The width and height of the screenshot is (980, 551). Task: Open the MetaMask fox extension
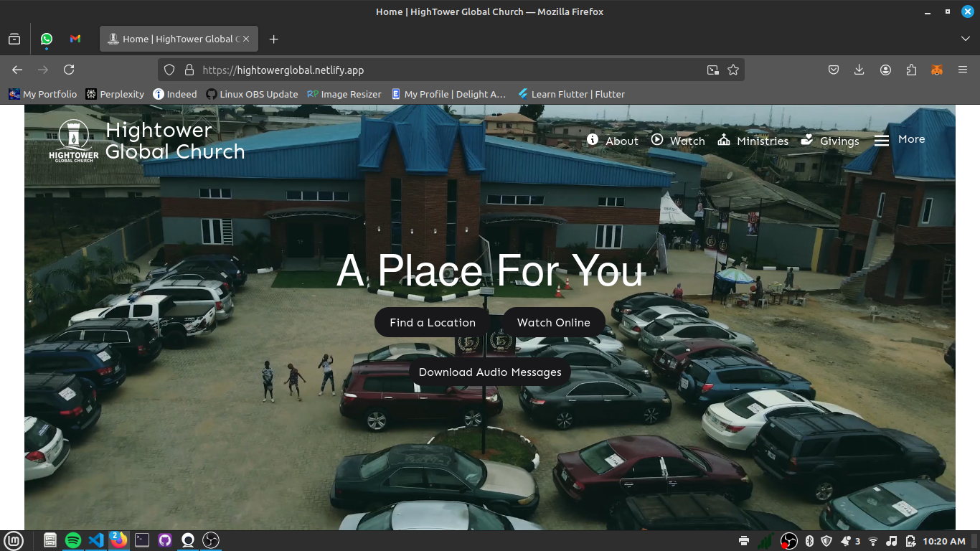pyautogui.click(x=937, y=70)
